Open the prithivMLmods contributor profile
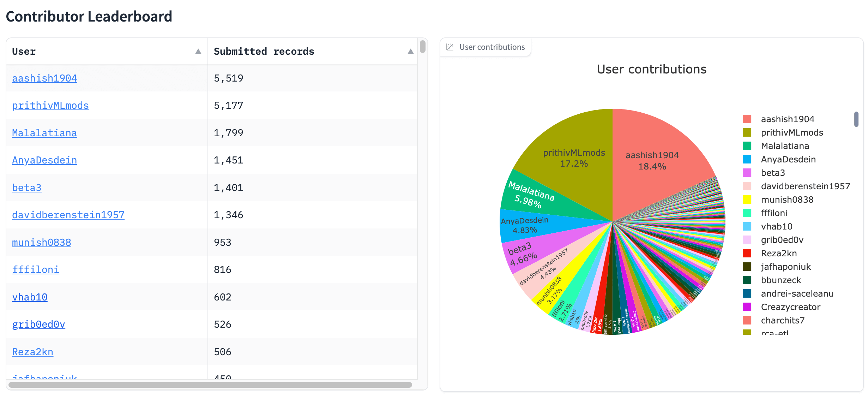This screenshot has height=399, width=868. point(50,105)
